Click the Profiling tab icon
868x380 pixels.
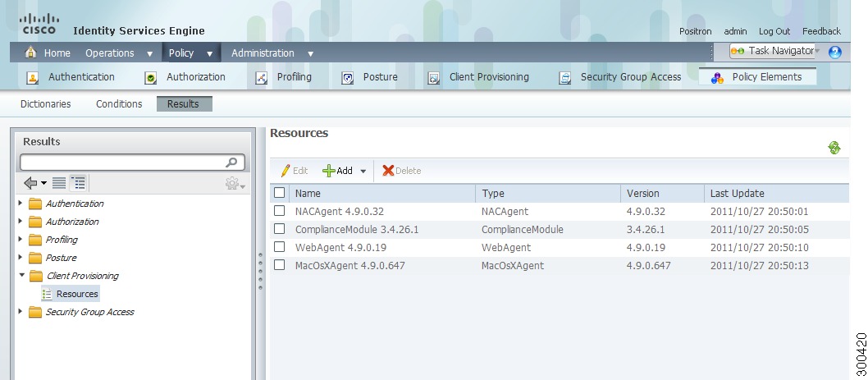coord(261,78)
